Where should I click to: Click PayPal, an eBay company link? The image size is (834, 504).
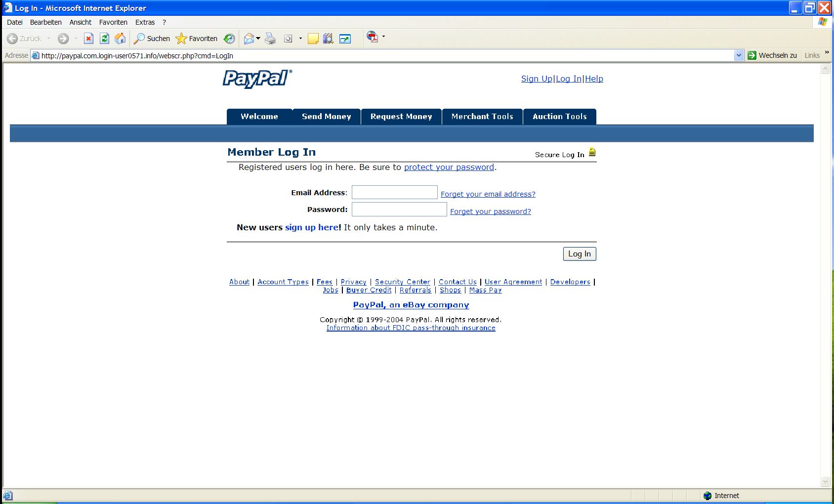[x=411, y=305]
